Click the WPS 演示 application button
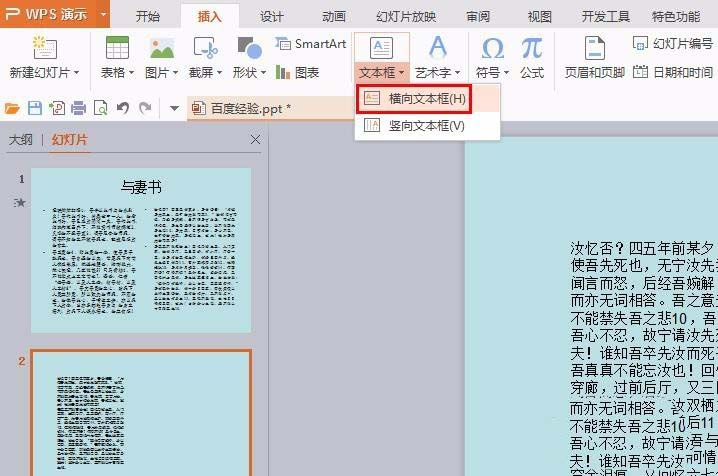 click(x=46, y=14)
